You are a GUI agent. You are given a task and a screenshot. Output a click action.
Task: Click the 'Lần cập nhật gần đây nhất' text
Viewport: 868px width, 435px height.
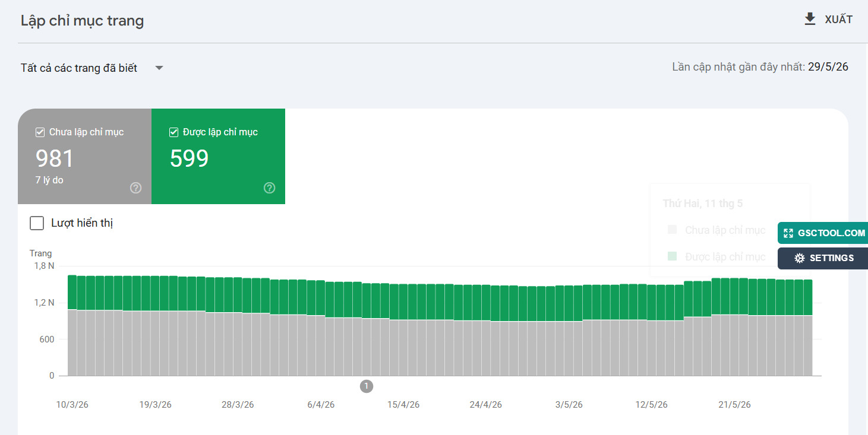pos(738,67)
